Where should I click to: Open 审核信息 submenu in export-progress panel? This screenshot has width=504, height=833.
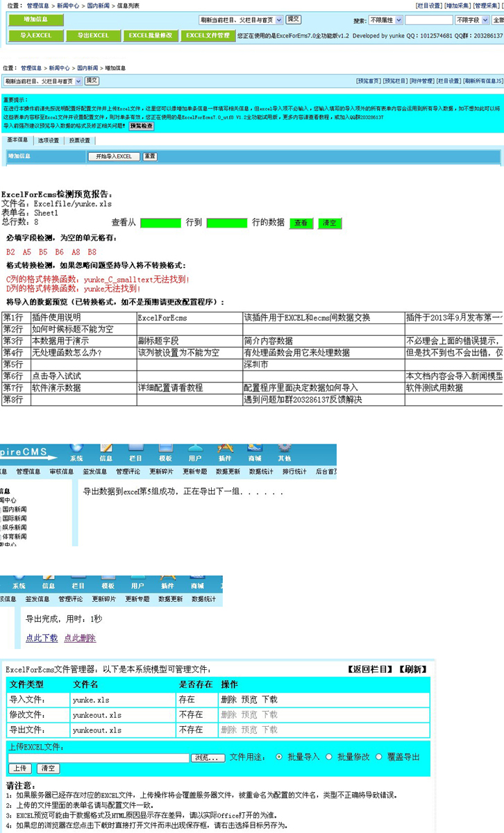62,472
